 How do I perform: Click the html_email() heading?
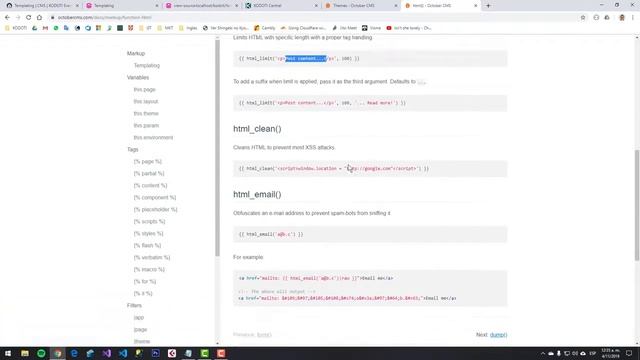(257, 195)
